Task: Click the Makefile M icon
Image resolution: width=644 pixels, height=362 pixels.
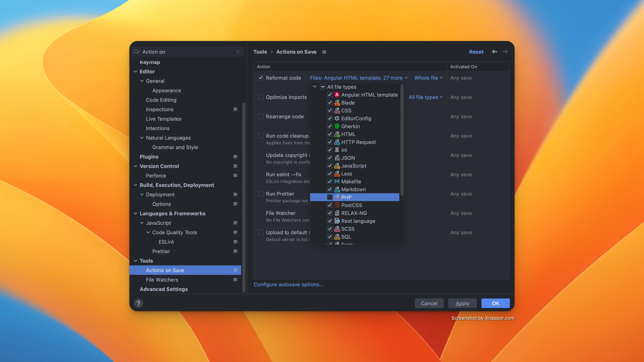Action: pyautogui.click(x=337, y=181)
